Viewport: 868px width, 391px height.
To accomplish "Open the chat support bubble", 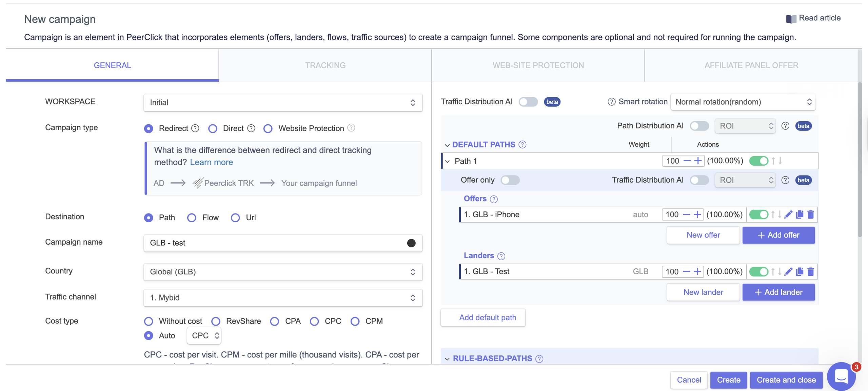I will (x=841, y=376).
